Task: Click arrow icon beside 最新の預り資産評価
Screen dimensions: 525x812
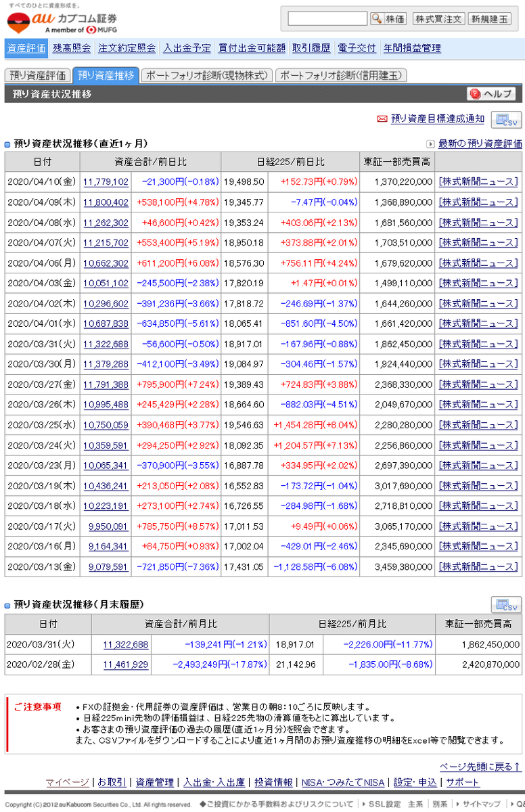Action: [430, 144]
